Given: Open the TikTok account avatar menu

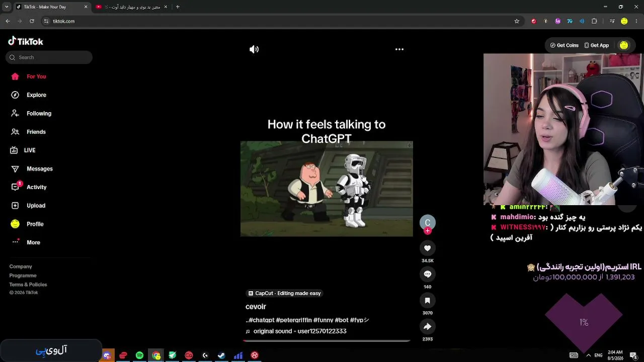Looking at the screenshot, I should [624, 45].
